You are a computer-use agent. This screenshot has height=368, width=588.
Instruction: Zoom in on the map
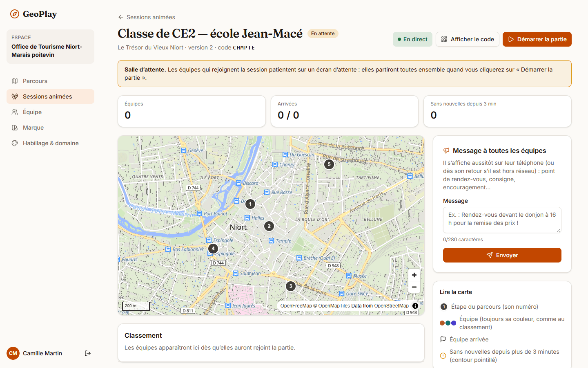(414, 275)
